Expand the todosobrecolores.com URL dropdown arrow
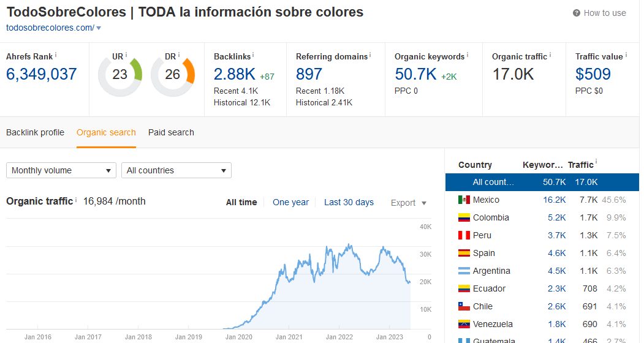 coord(99,28)
